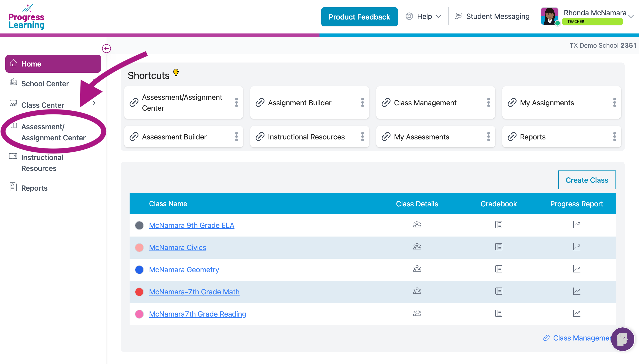Screen dimensions: 639x364
Task: Click the Class Name column header
Action: click(x=168, y=204)
